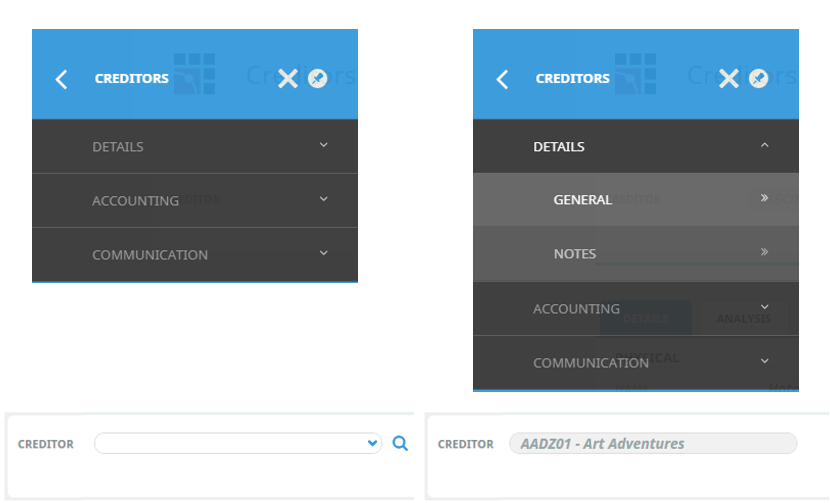
Task: Click back arrow in left Creditors panel
Action: pyautogui.click(x=62, y=79)
